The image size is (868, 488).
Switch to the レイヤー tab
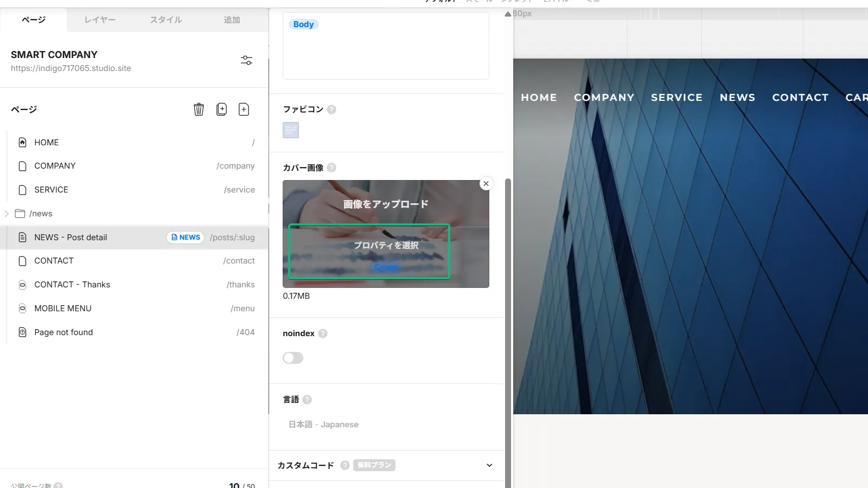pos(100,20)
